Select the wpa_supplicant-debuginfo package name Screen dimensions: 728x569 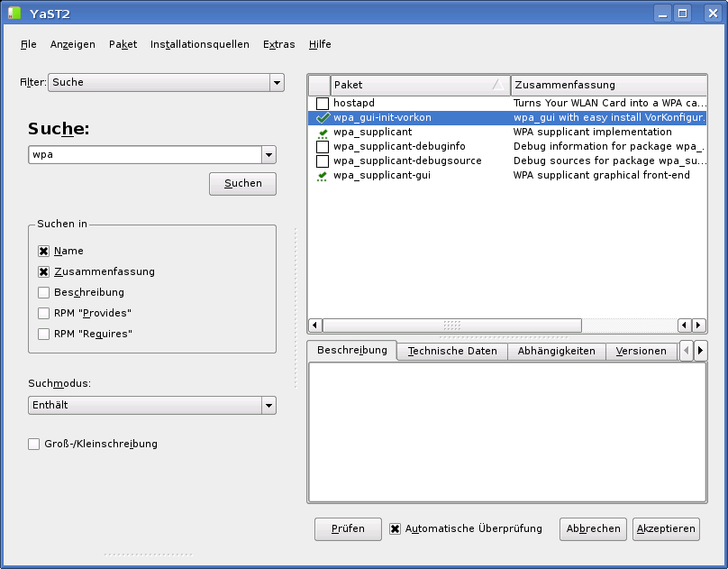pos(399,146)
